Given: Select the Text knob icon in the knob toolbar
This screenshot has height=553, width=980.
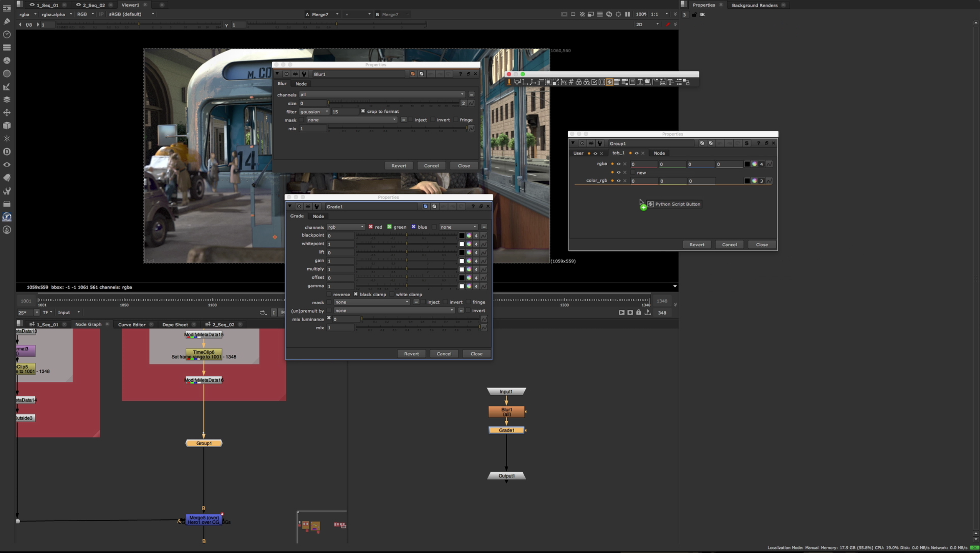Looking at the screenshot, I should click(640, 82).
